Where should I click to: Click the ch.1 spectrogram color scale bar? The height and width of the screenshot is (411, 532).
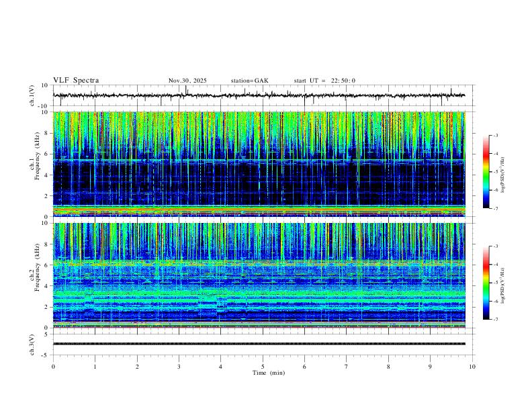pyautogui.click(x=486, y=172)
